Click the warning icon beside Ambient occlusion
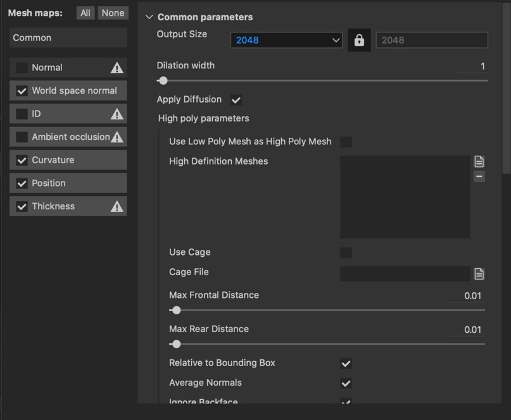The width and height of the screenshot is (511, 420). point(117,137)
